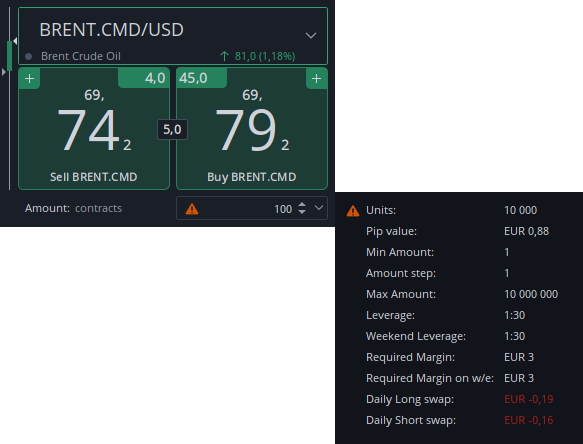Click the 'Amount step:' label
Viewport: 583px width, 444px height.
click(401, 273)
